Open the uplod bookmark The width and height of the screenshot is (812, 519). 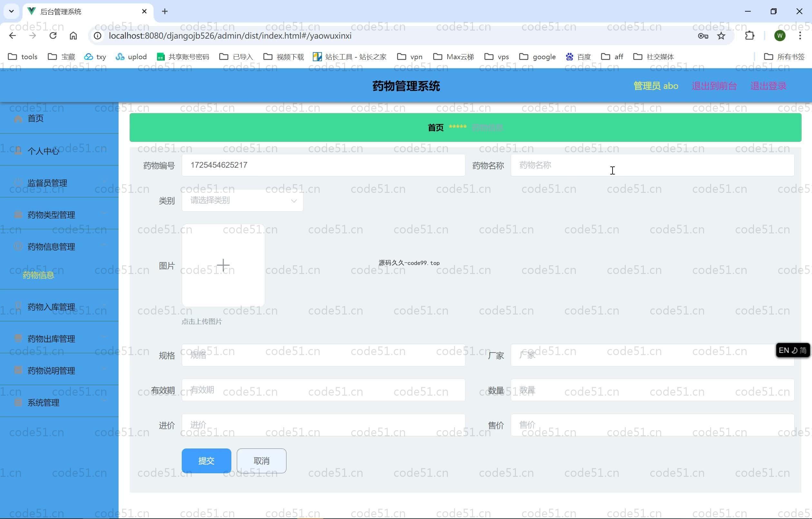click(131, 57)
